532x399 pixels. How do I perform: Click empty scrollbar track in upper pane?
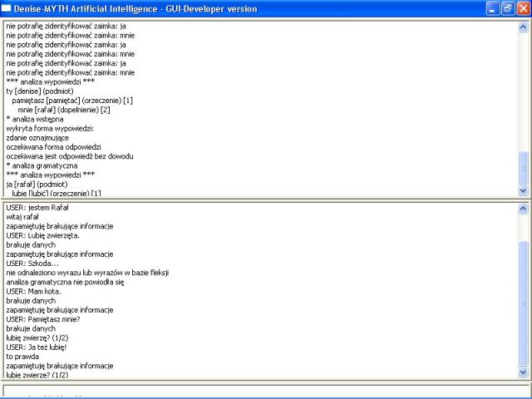tap(523, 91)
